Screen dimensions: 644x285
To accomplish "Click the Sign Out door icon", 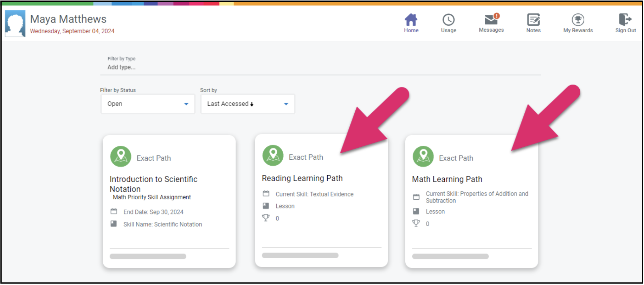I will point(625,20).
